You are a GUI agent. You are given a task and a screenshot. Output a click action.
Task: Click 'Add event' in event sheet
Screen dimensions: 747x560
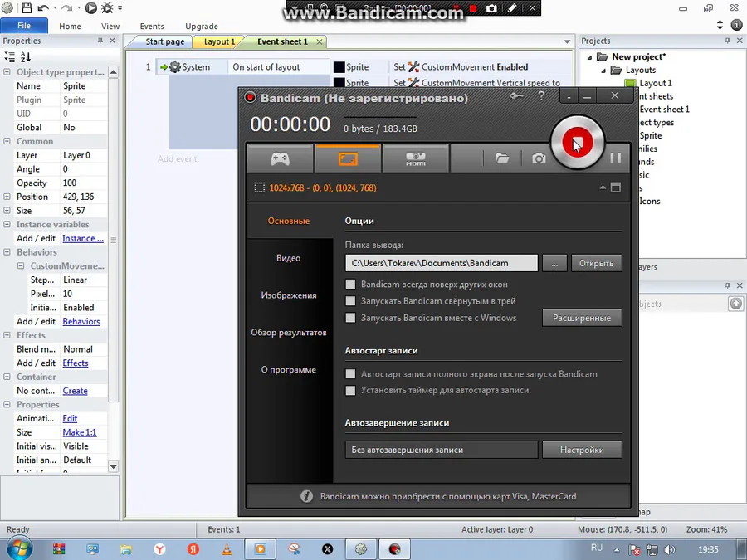point(178,159)
